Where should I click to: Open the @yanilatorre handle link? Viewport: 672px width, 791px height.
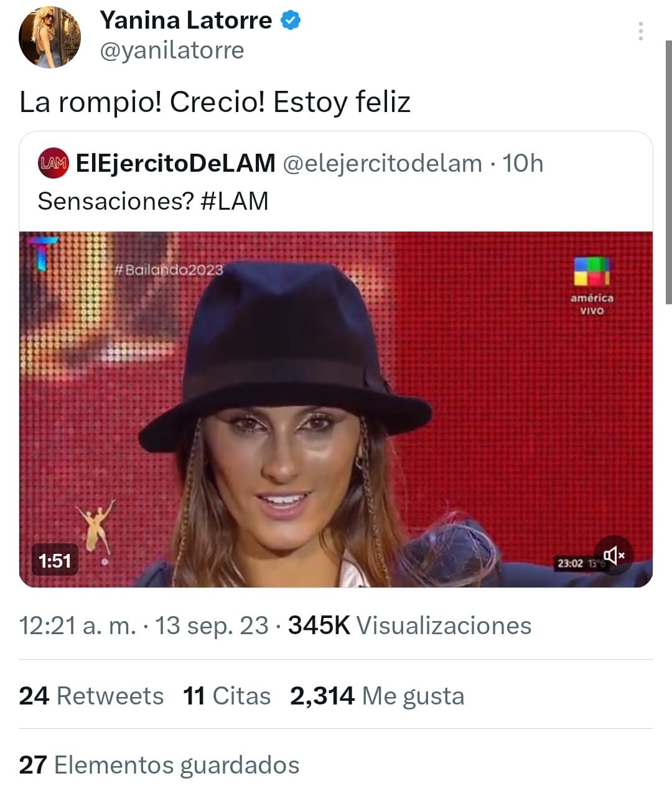(x=172, y=50)
